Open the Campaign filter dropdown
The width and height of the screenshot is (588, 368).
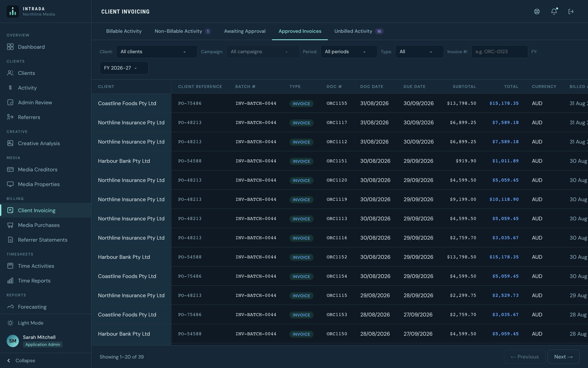click(262, 52)
